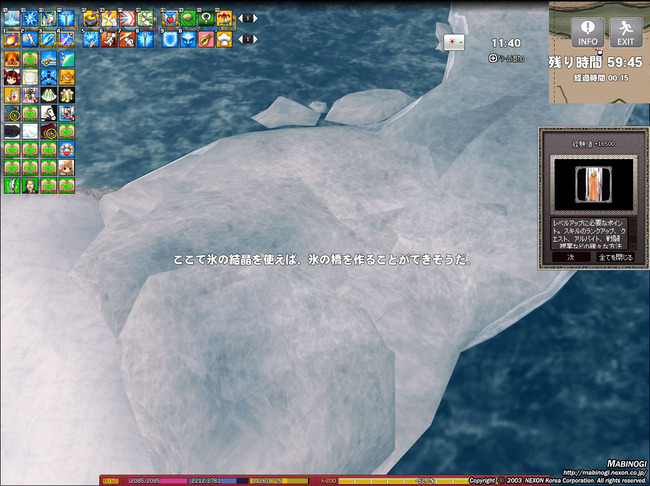
Task: Click 全てを閉じる to close all dialogs
Action: 616,258
